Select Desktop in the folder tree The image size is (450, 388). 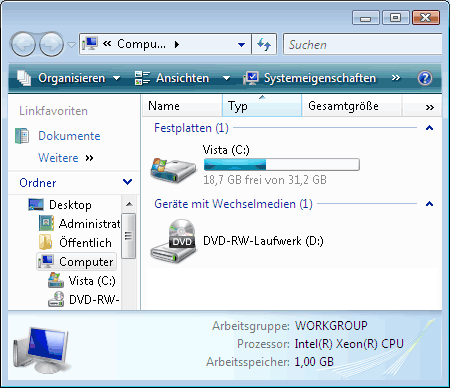point(70,205)
